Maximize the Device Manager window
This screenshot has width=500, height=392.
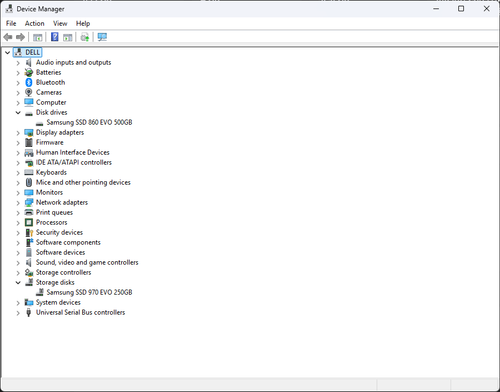click(x=461, y=9)
